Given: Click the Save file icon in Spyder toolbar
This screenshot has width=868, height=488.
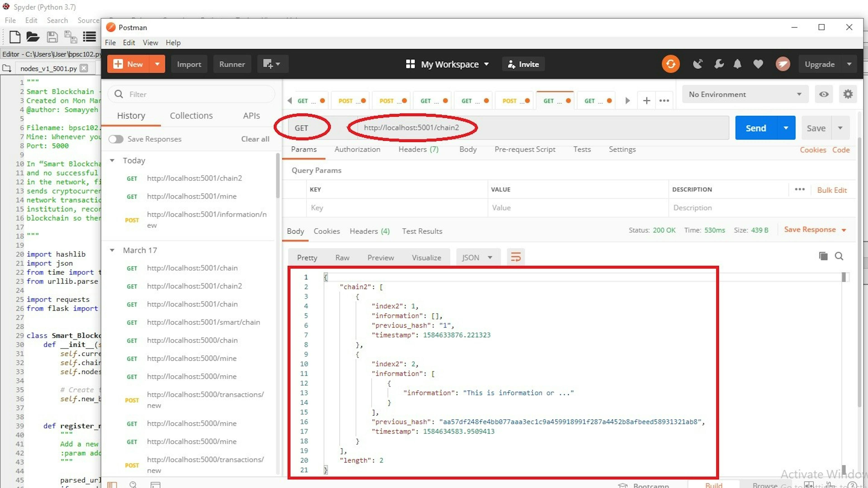Looking at the screenshot, I should (52, 37).
